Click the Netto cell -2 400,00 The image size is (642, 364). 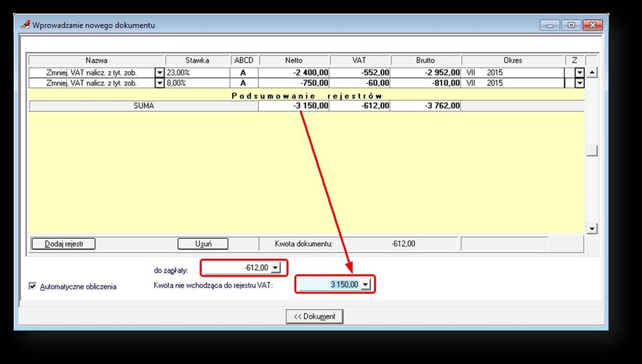[x=293, y=73]
